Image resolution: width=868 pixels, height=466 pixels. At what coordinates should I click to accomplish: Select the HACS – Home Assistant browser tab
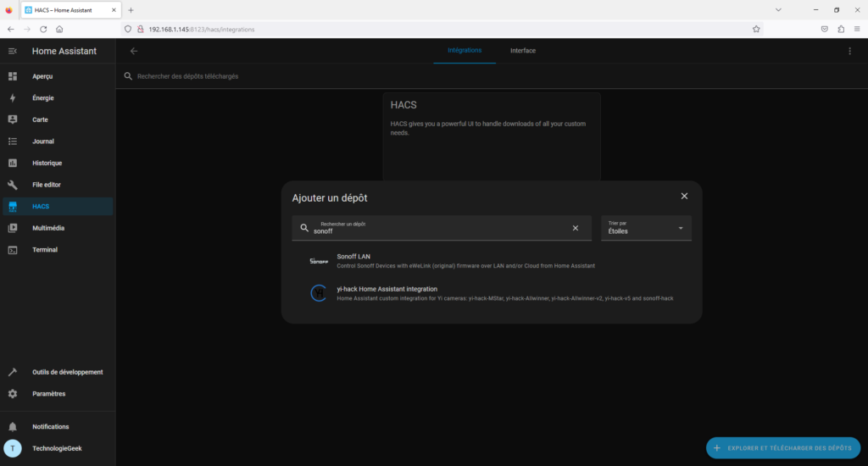(70, 10)
